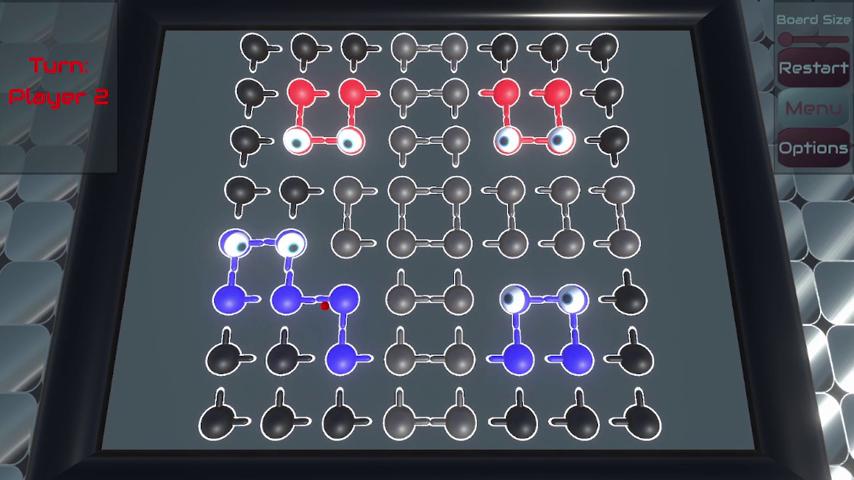Viewport: 854px width, 480px height.
Task: Select left grey node of the top-row linked pair
Action: pos(405,47)
